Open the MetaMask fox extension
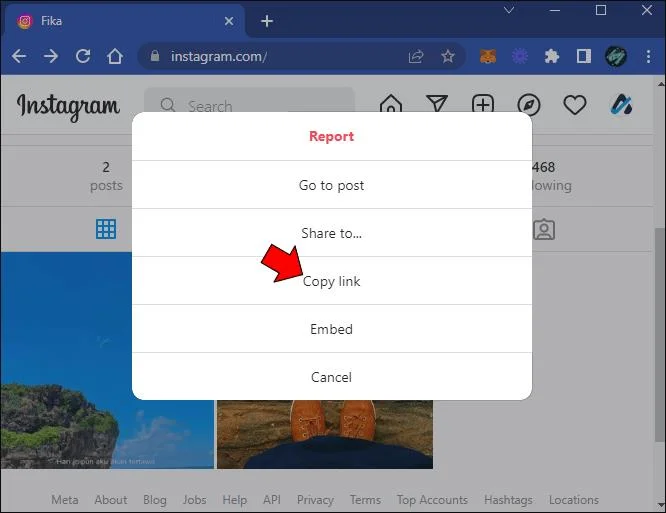 click(x=488, y=56)
